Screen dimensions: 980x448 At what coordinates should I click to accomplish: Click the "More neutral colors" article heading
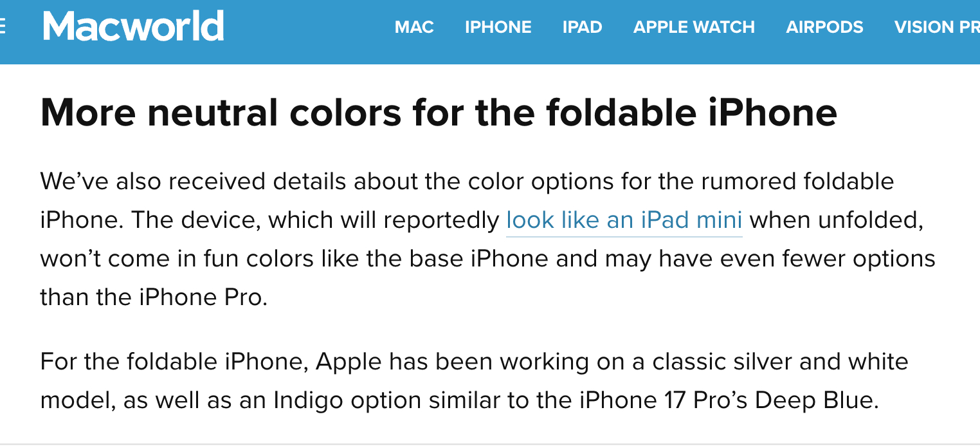[439, 113]
